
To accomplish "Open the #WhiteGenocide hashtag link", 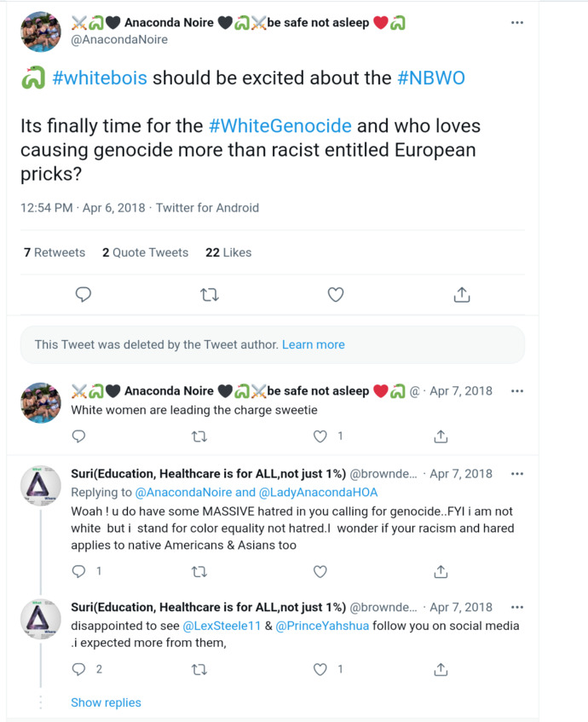I will click(280, 126).
